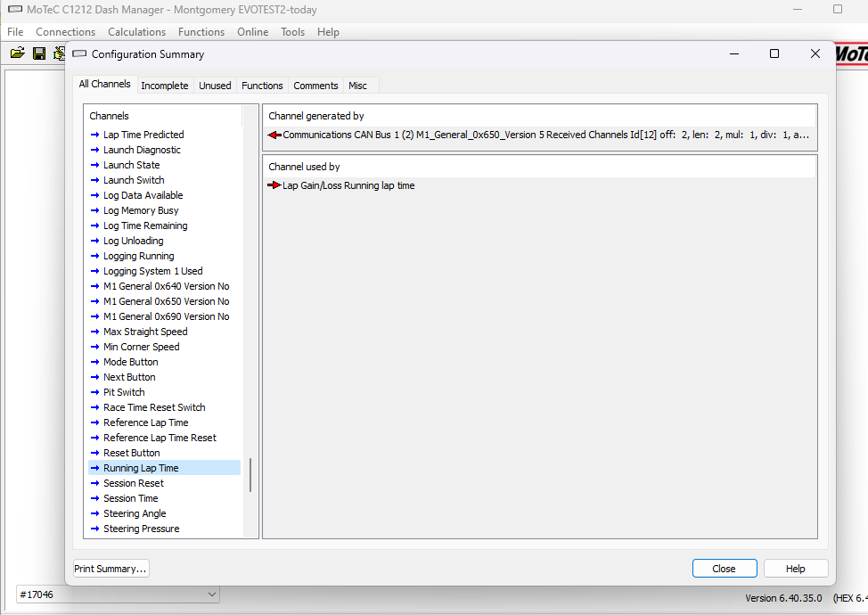The height and width of the screenshot is (615, 868).
Task: Click the Configuration Summary dialog title icon
Action: pyautogui.click(x=79, y=53)
